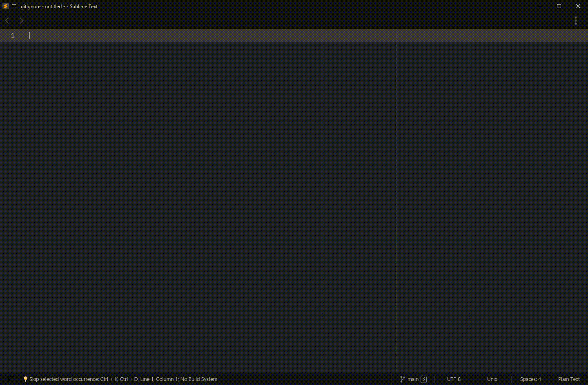Open the hamburger main menu
Viewport: 588px width, 385px height.
click(14, 6)
